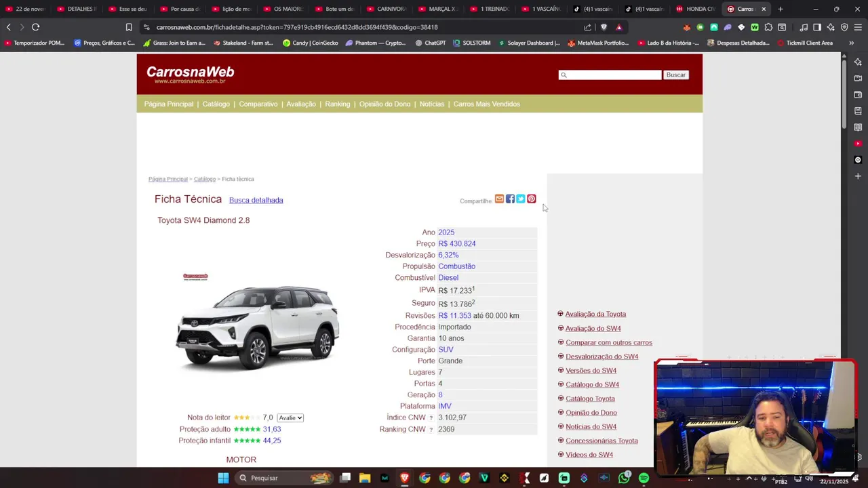
Task: Click the help icon beside Ranking CNW
Action: point(431,430)
